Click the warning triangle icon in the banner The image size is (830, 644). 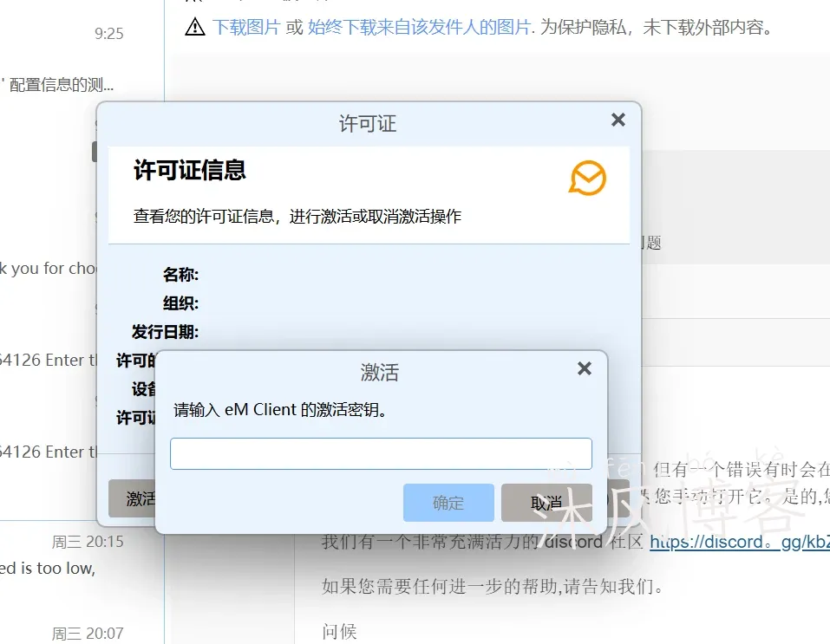195,27
